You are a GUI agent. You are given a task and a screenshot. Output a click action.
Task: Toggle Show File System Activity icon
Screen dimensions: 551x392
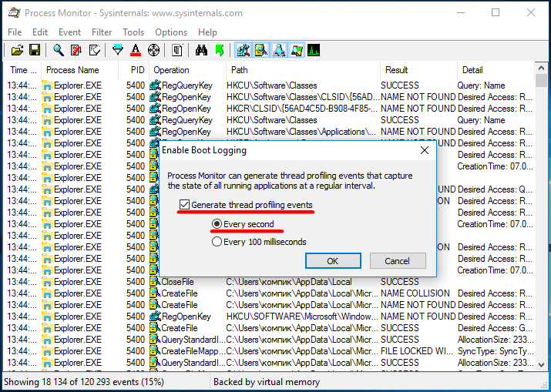[261, 50]
